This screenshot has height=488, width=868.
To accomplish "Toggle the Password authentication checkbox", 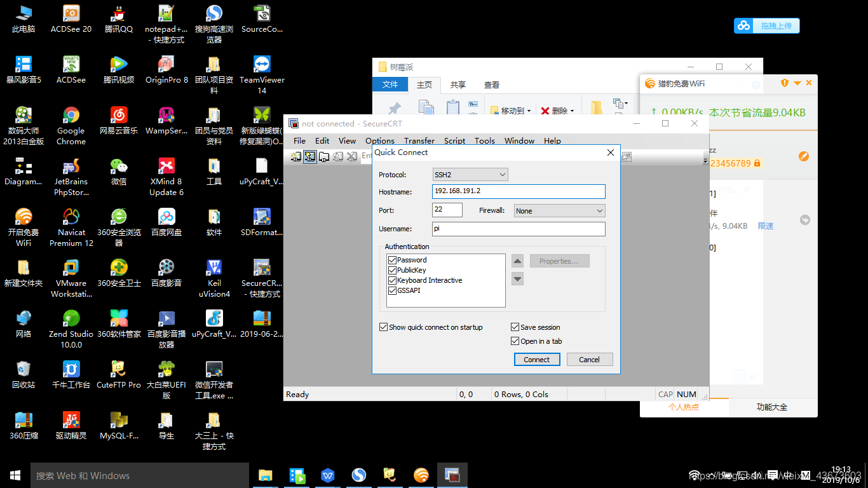I will (x=392, y=260).
